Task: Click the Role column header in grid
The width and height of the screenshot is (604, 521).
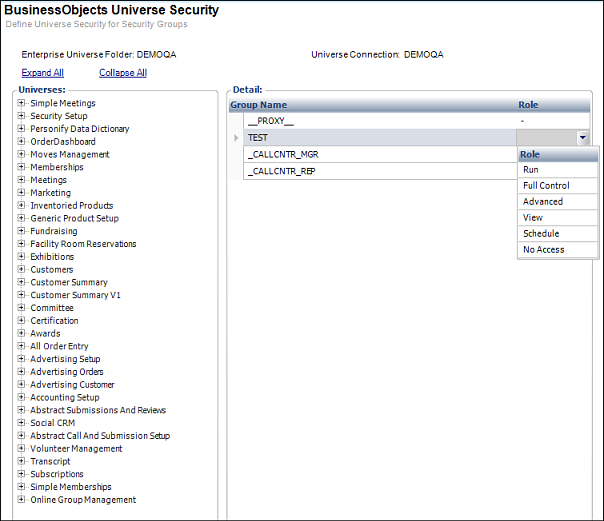Action: click(528, 105)
